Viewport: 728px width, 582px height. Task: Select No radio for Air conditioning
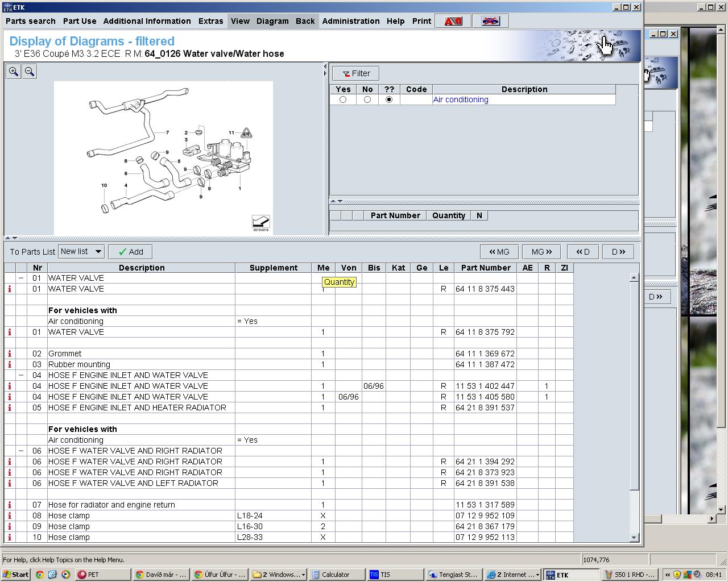367,99
